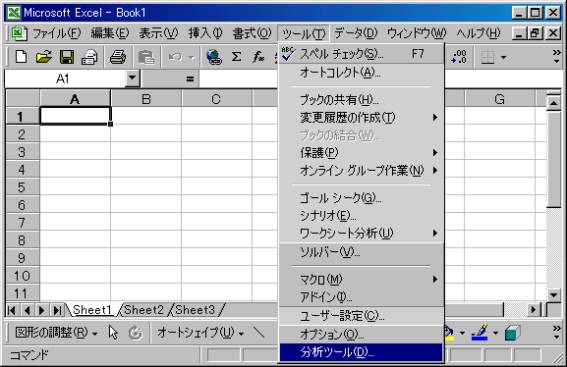Expand マクロ(M) submenu

(361, 279)
